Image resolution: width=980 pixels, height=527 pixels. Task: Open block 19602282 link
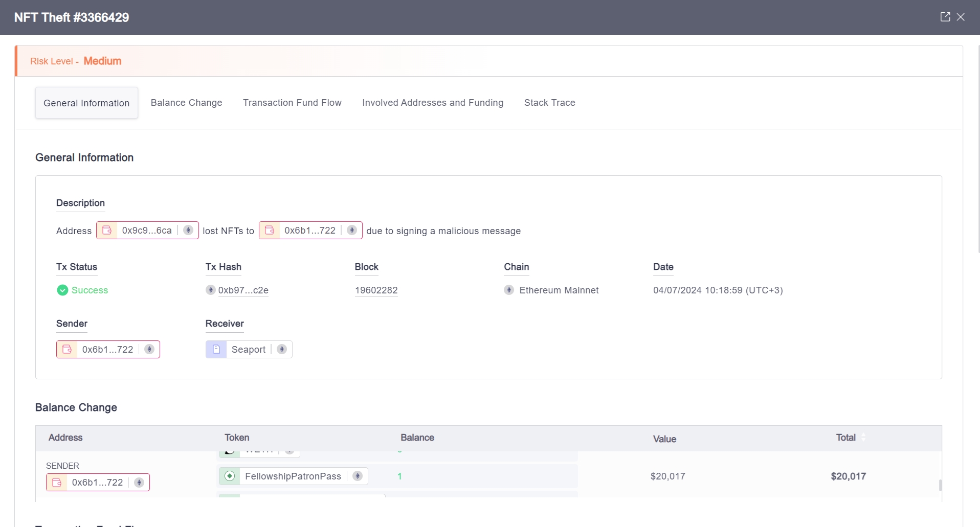[376, 290]
